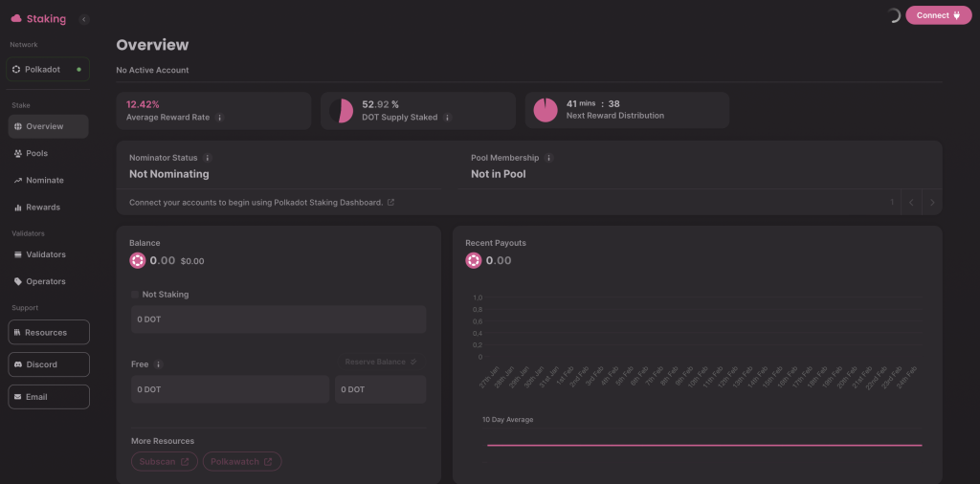Viewport: 980px width, 484px height.
Task: Click the Resources support button
Action: (49, 332)
